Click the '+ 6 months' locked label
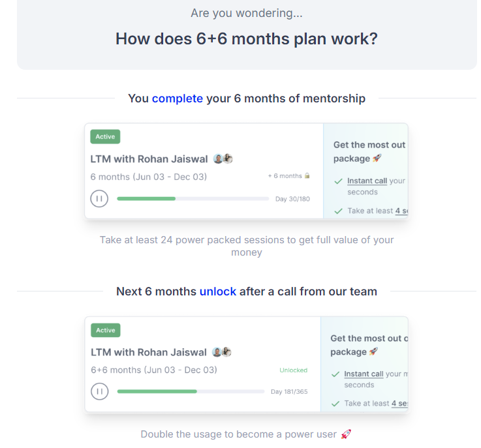This screenshot has height=448, width=481. point(285,176)
